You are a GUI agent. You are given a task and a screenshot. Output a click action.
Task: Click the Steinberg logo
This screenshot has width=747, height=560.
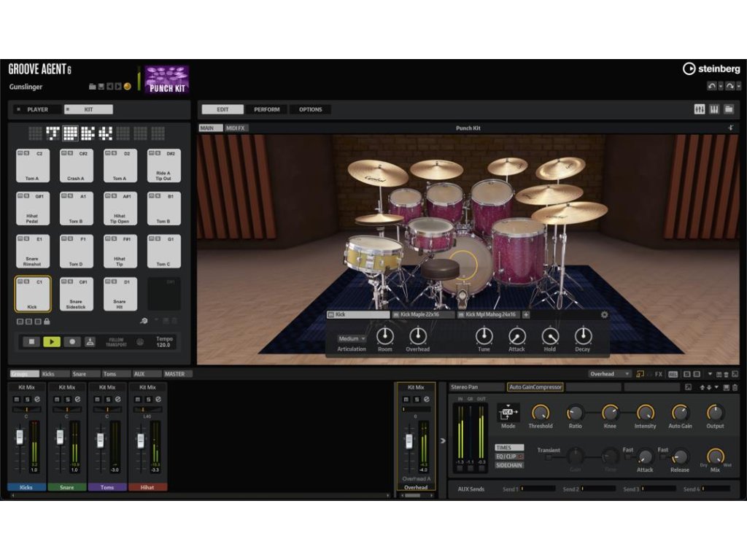711,69
